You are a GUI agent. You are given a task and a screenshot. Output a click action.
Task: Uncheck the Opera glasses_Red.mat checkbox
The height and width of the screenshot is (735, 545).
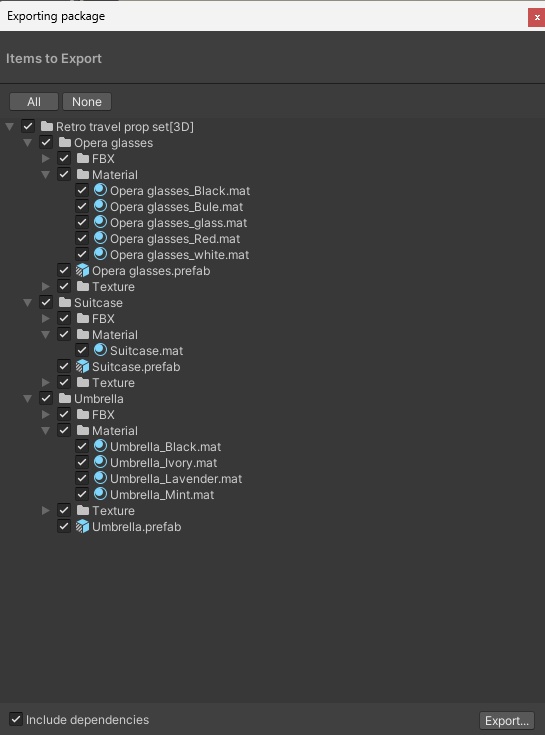point(82,238)
